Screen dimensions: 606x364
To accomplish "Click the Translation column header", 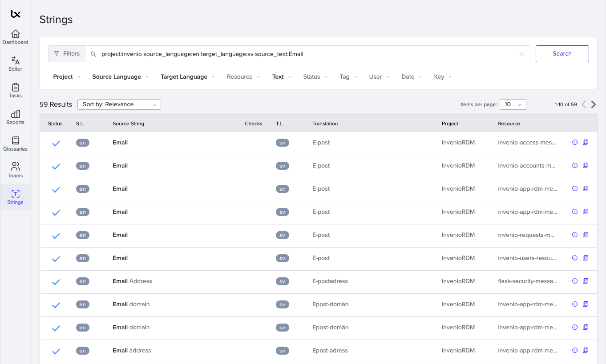I will coord(325,124).
